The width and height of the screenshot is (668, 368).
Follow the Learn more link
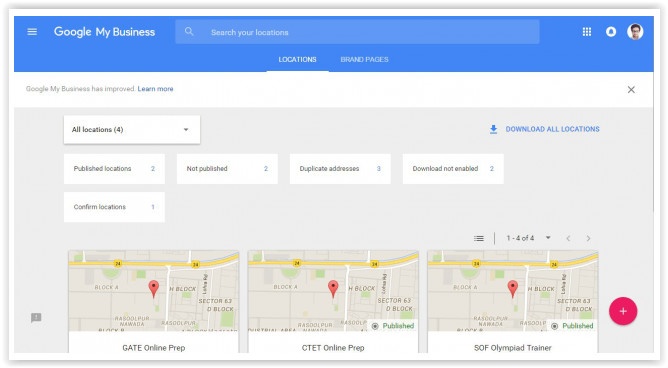tap(155, 89)
